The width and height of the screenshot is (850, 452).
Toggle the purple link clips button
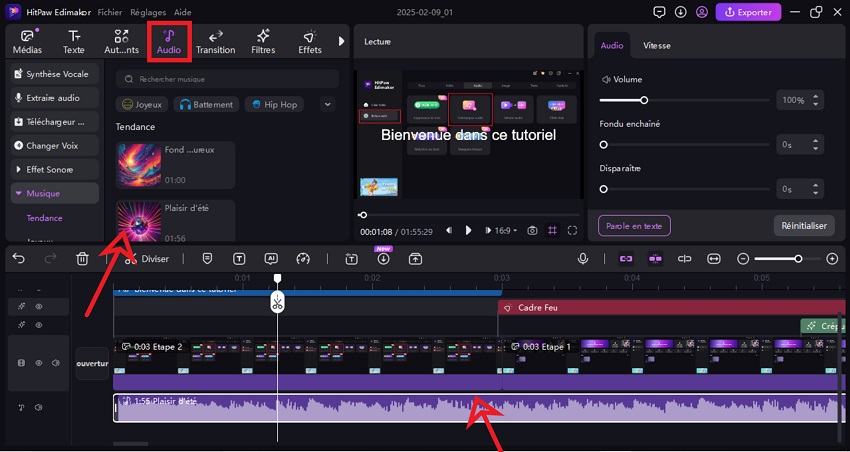pyautogui.click(x=626, y=259)
